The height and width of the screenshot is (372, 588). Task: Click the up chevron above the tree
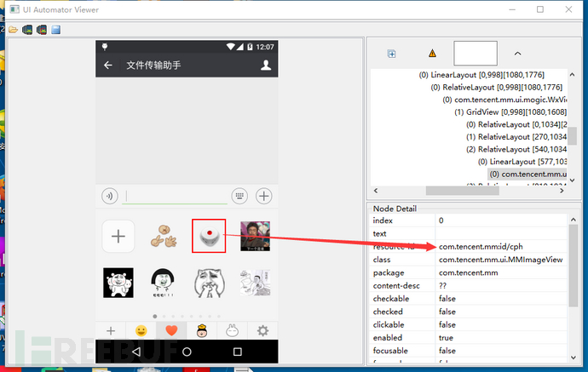(517, 54)
